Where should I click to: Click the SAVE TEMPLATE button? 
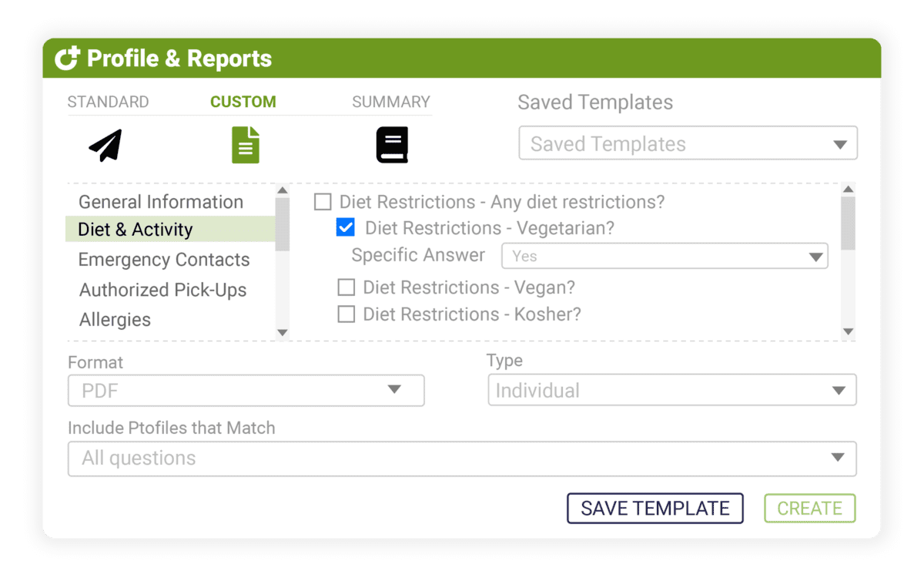pyautogui.click(x=654, y=508)
